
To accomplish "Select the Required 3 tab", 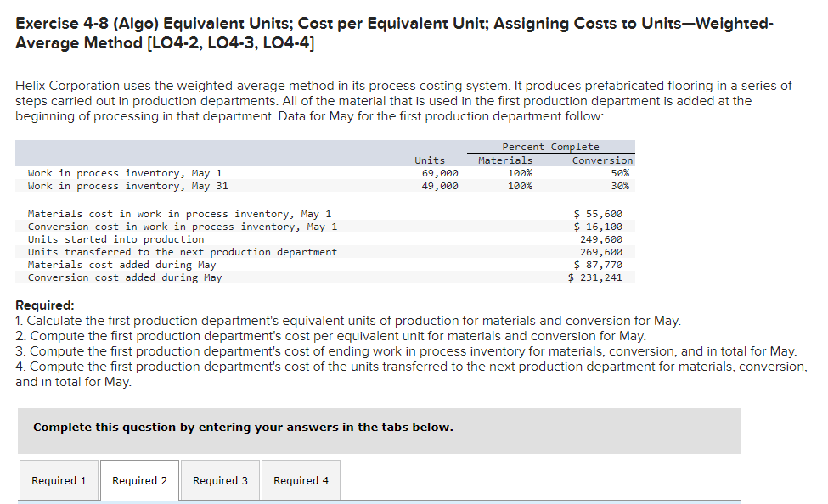I will coord(219,479).
